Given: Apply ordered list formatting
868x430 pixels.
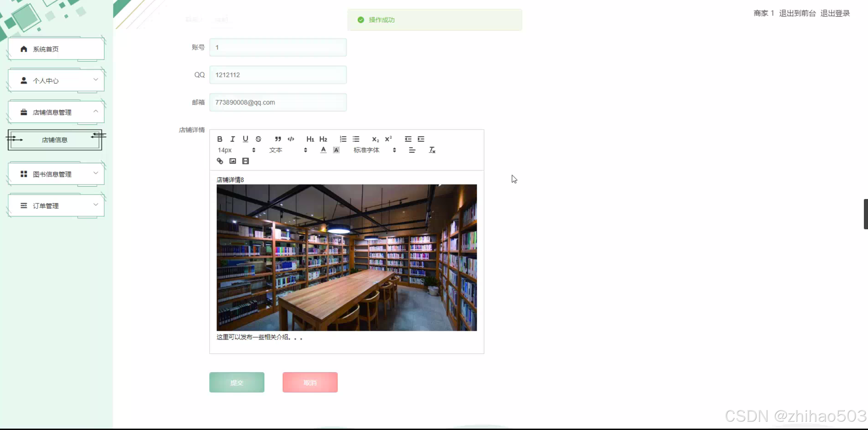Looking at the screenshot, I should (343, 139).
